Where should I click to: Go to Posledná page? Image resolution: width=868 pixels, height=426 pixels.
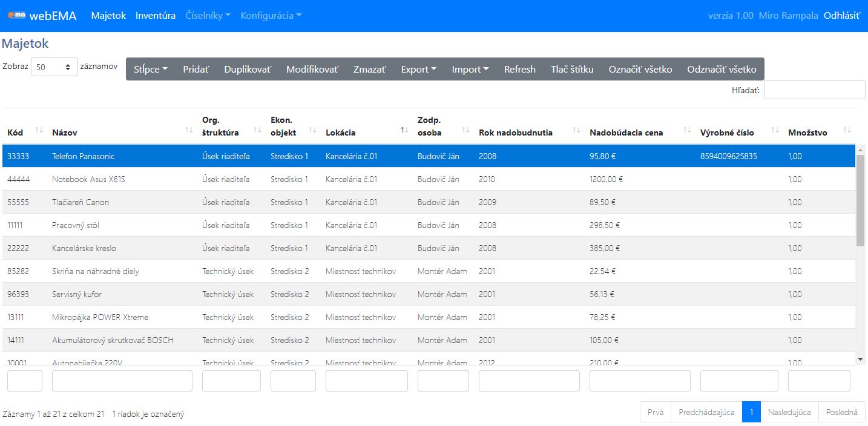pyautogui.click(x=842, y=412)
